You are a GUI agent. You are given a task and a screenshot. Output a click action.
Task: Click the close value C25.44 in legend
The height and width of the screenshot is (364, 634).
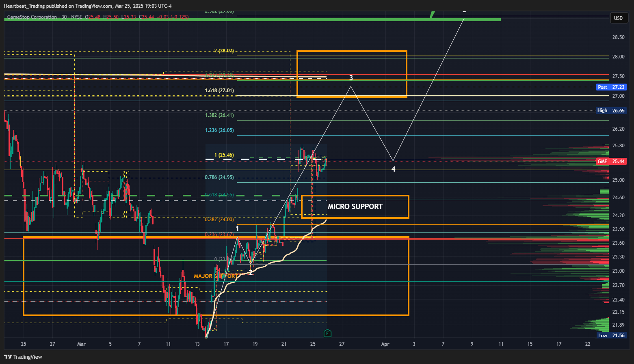tap(146, 17)
